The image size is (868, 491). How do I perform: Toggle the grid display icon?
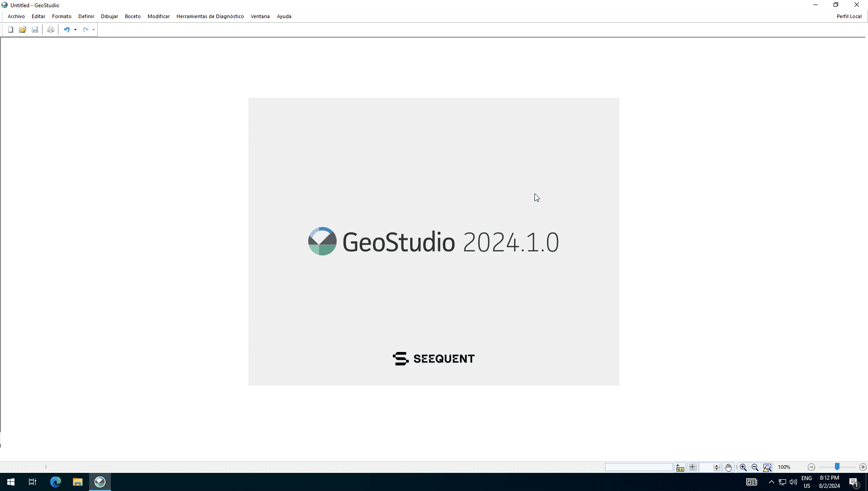pyautogui.click(x=693, y=467)
